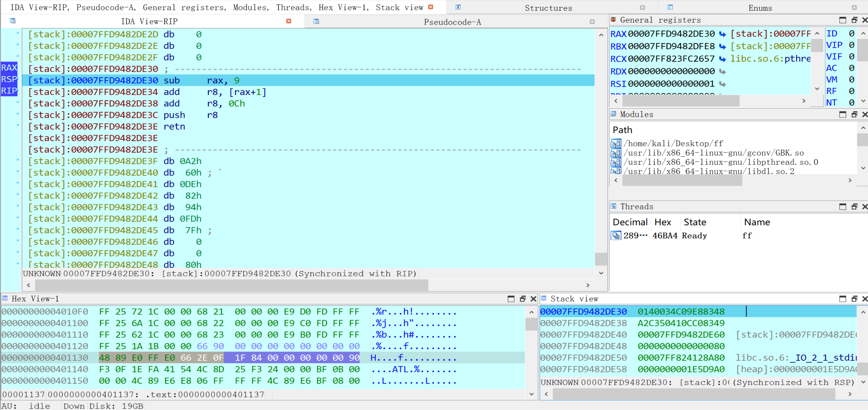Click the Pseudocode-A tab icon
The width and height of the screenshot is (868, 410).
[316, 22]
